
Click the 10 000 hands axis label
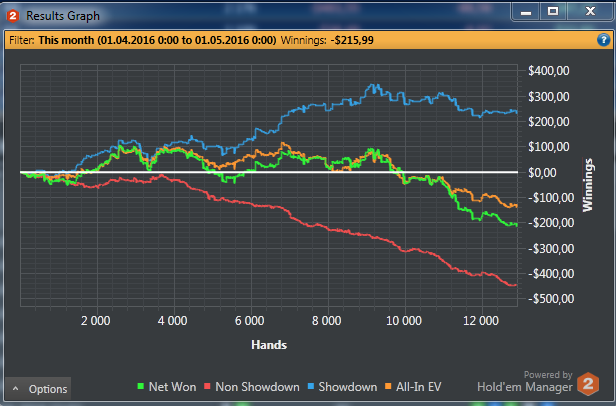coord(403,321)
